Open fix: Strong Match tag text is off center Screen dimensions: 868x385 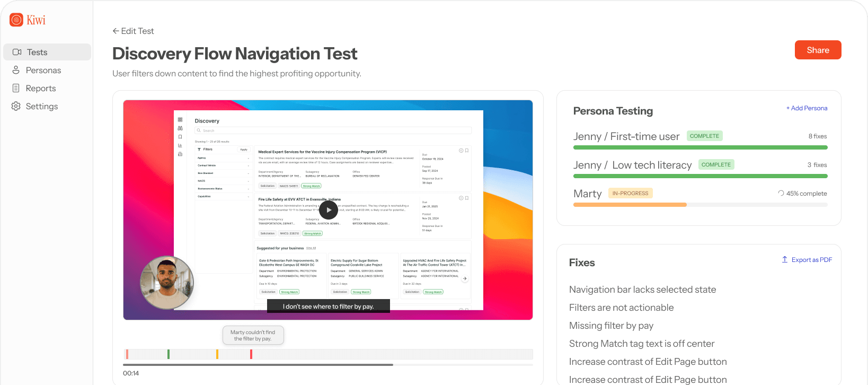click(642, 344)
